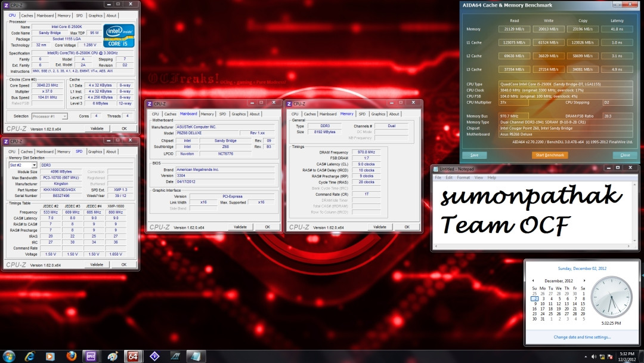This screenshot has width=644, height=363.
Task: Click the Name field showing Intel Core i5 2500K
Action: pyautogui.click(x=67, y=27)
